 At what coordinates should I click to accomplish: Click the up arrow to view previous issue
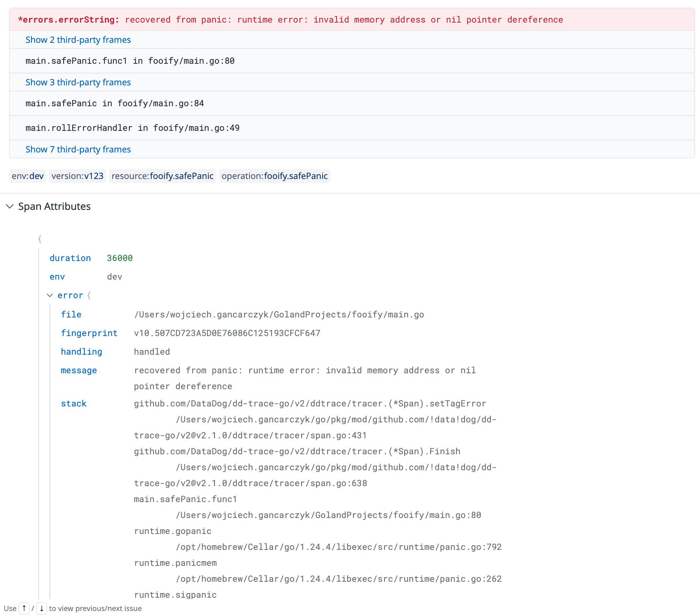tap(24, 608)
